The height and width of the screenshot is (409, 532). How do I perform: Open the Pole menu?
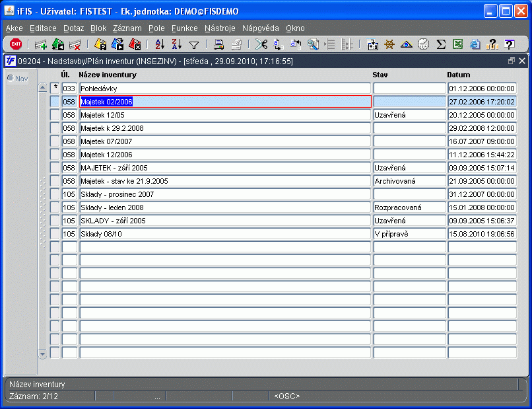(x=156, y=28)
